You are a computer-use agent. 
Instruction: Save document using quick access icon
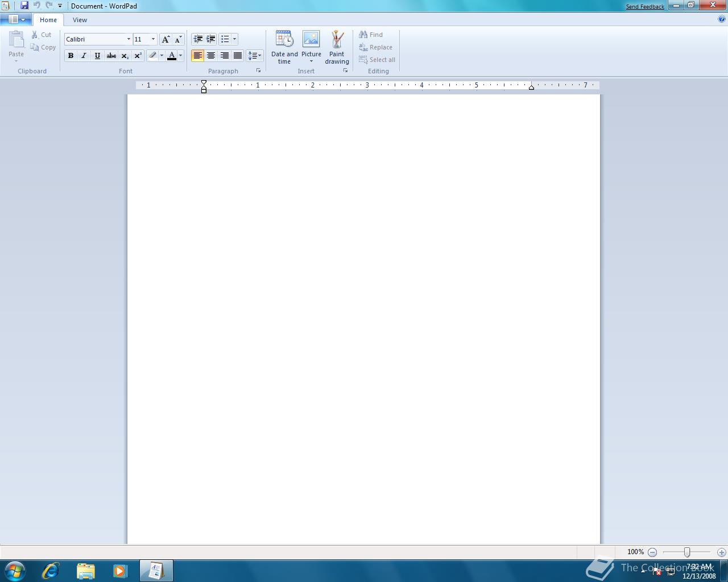click(24, 6)
